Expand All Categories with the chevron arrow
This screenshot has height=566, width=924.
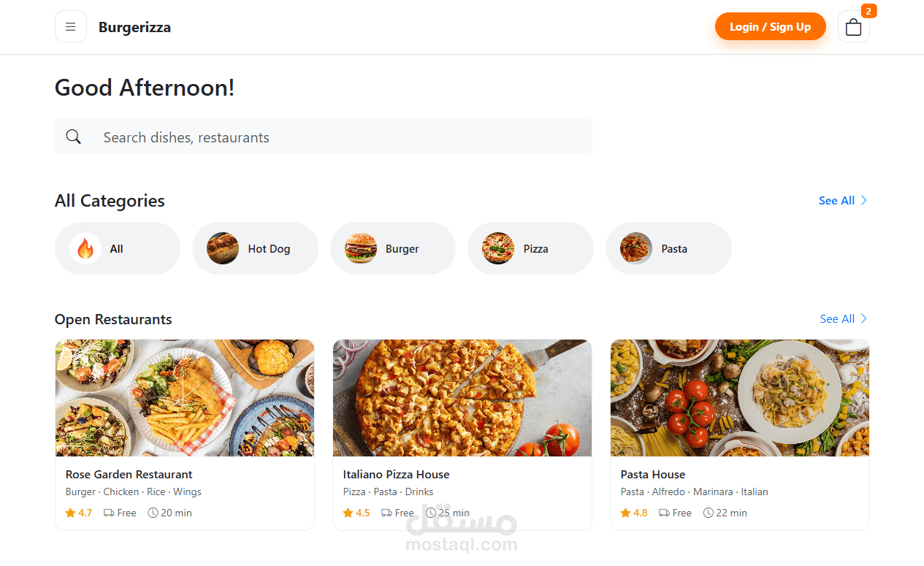click(x=863, y=200)
